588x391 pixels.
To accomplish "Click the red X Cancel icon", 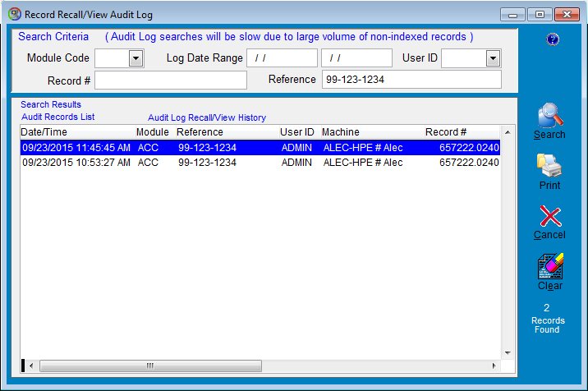I will pyautogui.click(x=550, y=216).
